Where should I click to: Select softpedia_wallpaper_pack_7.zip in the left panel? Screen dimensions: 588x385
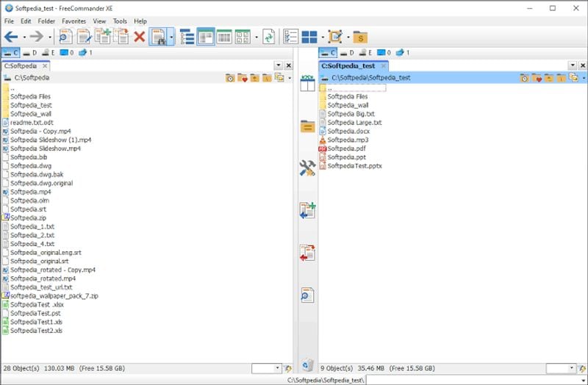click(x=54, y=296)
